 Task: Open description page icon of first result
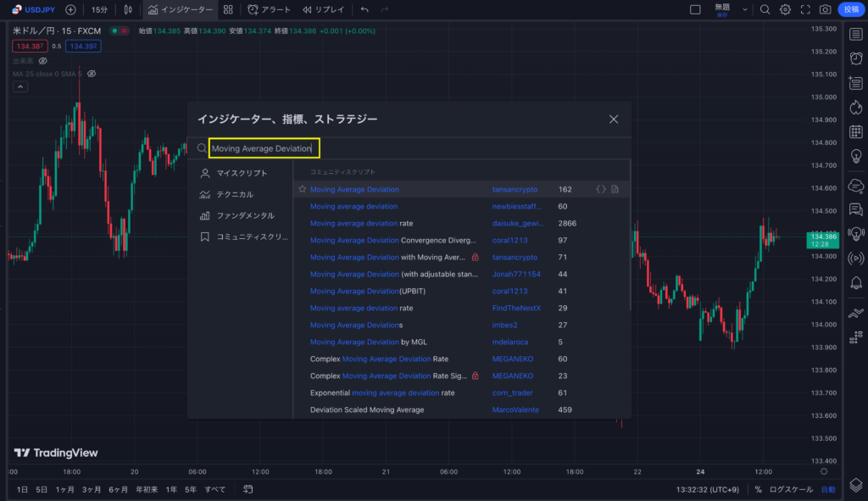click(x=615, y=189)
